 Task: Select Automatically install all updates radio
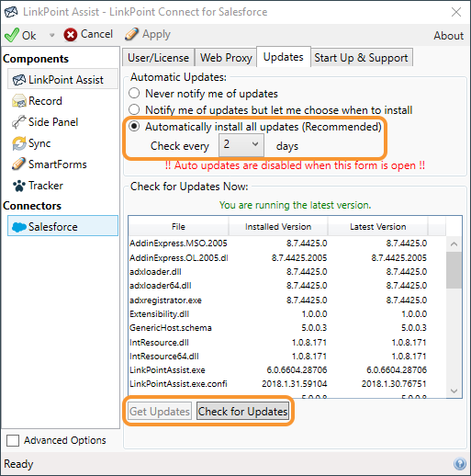point(134,126)
